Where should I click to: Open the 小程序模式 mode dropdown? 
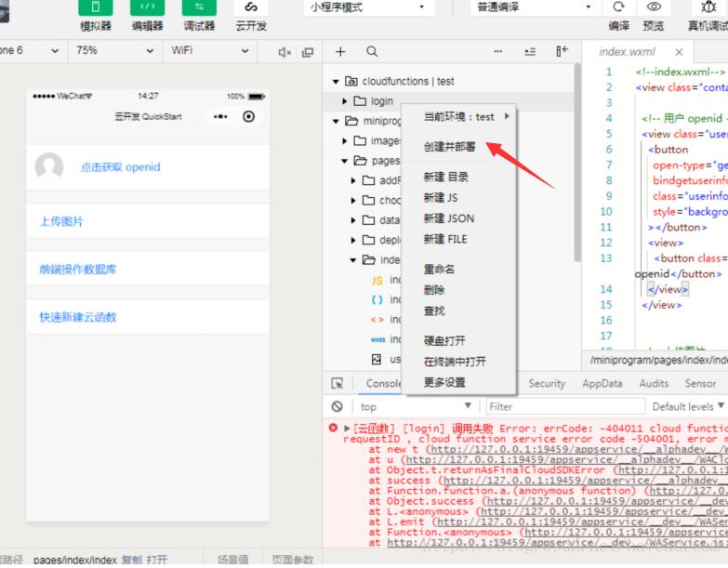tap(369, 7)
